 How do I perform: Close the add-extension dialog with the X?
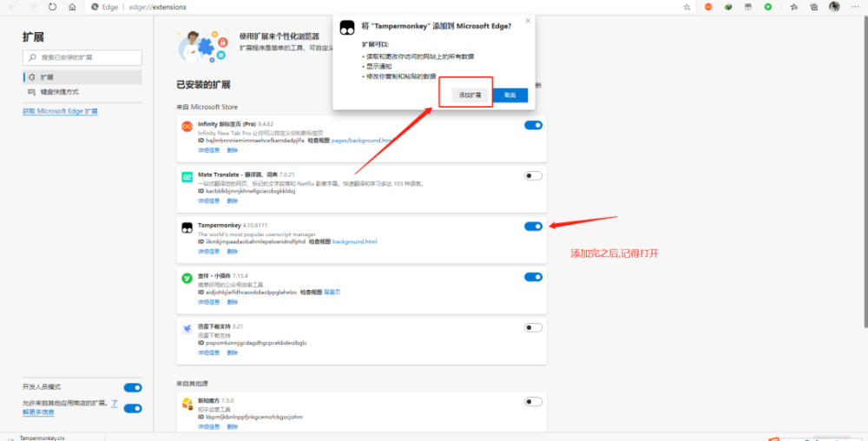pyautogui.click(x=528, y=21)
